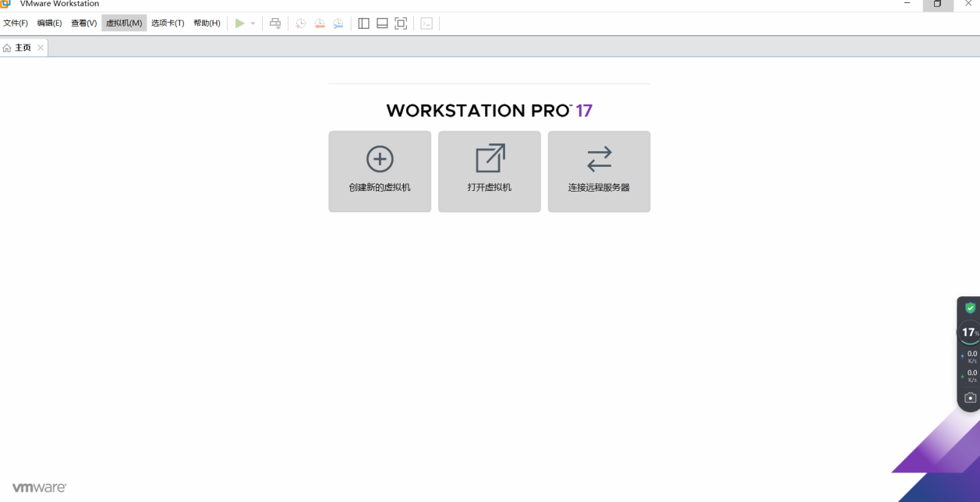Close the 主页 tab
The width and height of the screenshot is (980, 502).
click(41, 48)
